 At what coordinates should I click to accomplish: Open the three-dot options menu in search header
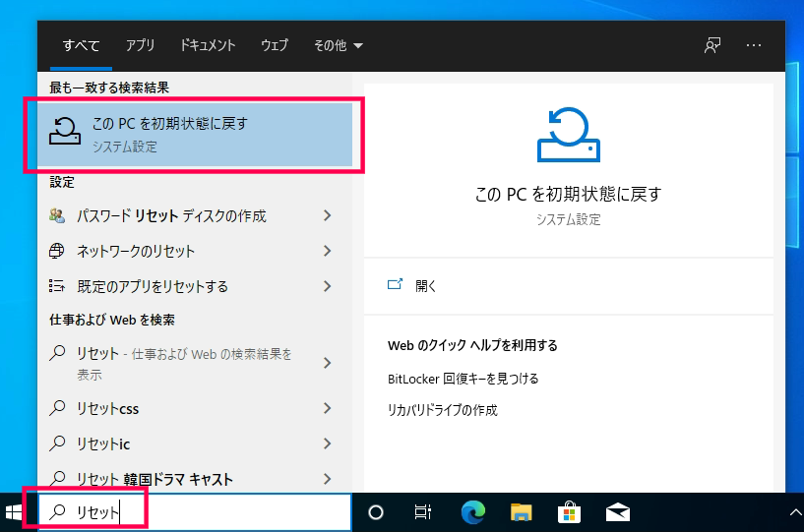coord(754,45)
